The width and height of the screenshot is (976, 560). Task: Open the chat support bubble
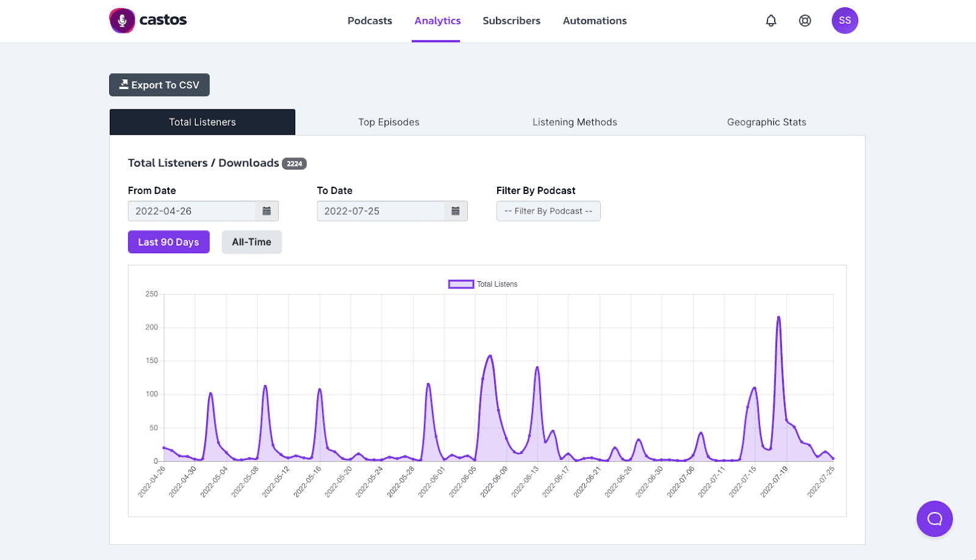click(935, 519)
